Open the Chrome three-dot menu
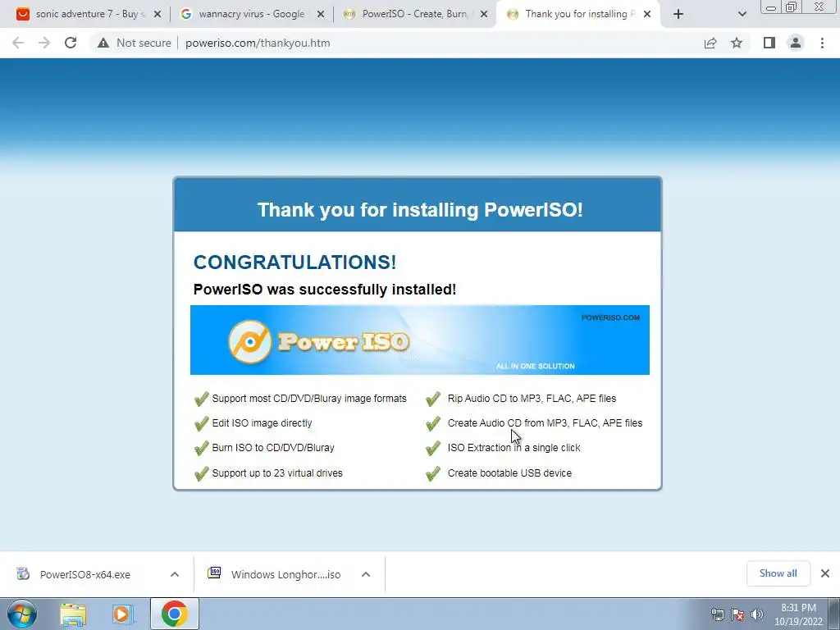Viewport: 840px width, 630px height. coord(822,43)
